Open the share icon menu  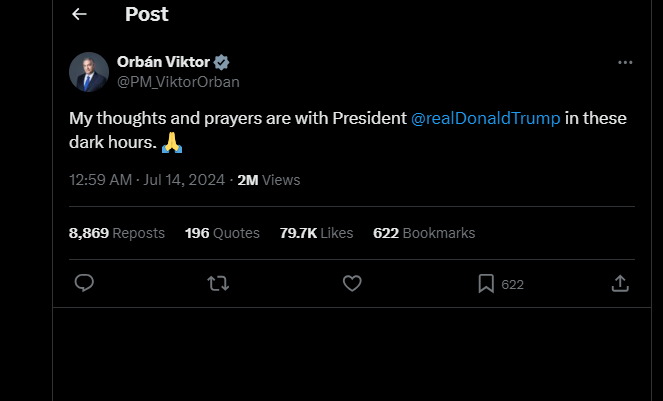620,284
